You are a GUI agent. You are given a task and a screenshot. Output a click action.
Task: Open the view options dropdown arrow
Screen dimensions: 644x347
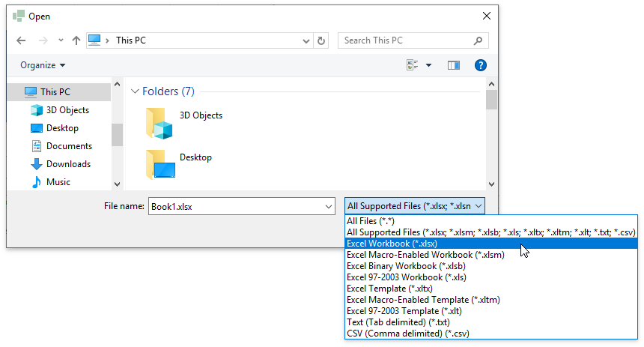[428, 65]
